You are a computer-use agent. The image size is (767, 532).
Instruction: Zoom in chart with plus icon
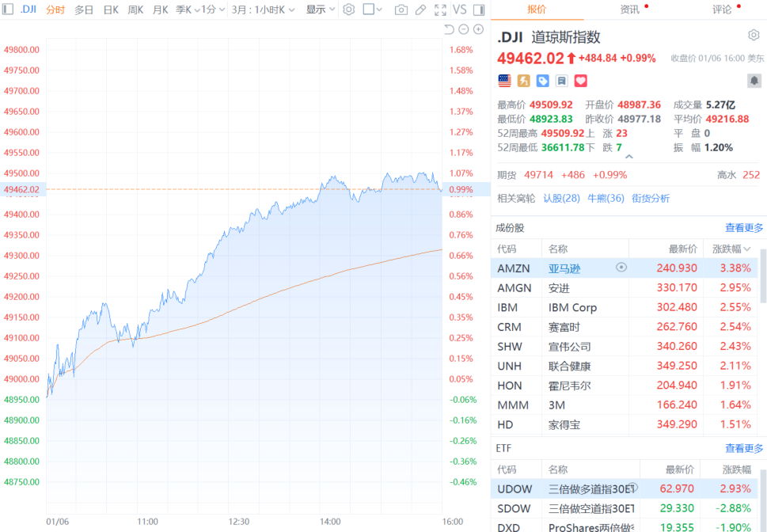coord(478,29)
